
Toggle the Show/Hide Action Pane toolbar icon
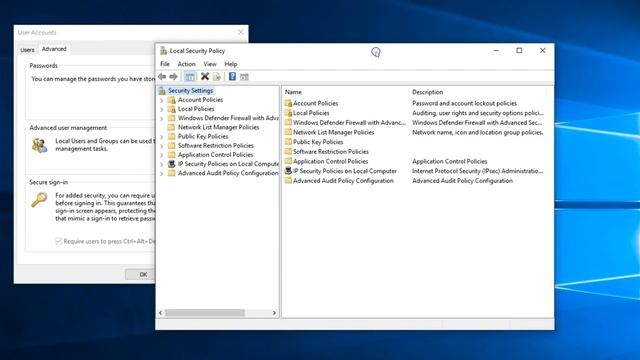click(244, 77)
